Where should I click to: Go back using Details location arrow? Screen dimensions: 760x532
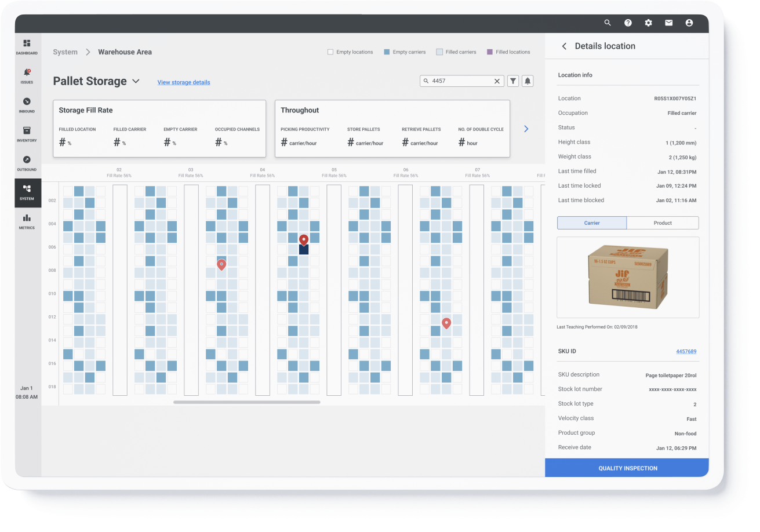[564, 46]
